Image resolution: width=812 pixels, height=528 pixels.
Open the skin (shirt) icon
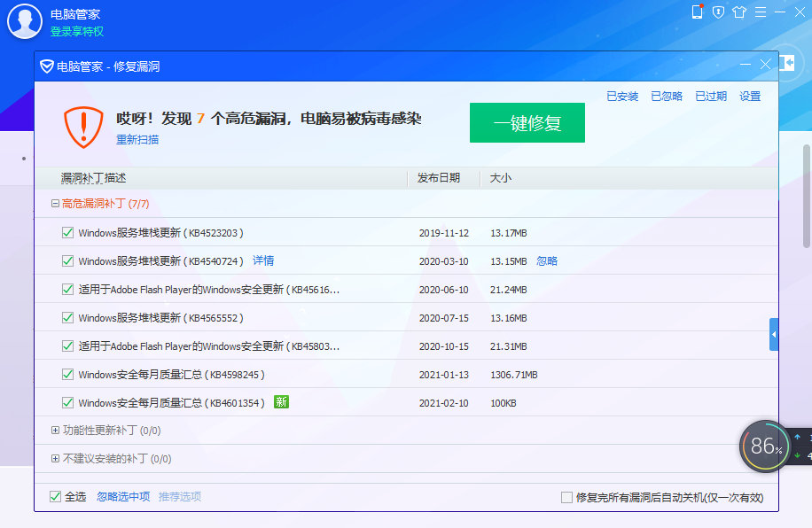click(739, 12)
